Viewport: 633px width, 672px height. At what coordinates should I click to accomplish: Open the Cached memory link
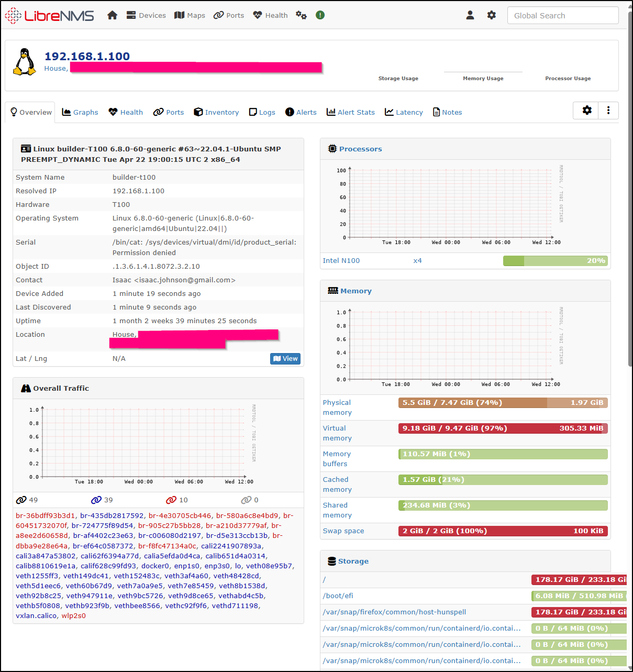tap(337, 484)
